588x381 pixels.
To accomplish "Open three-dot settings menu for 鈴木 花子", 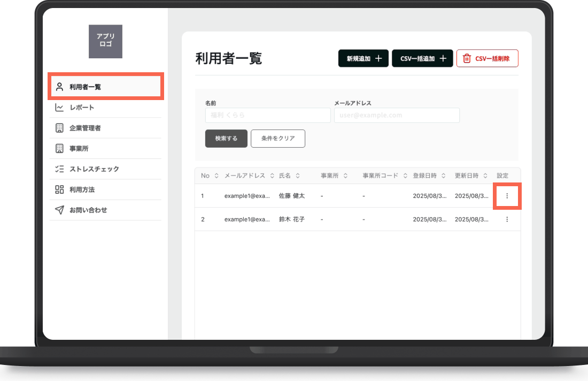I will click(507, 219).
